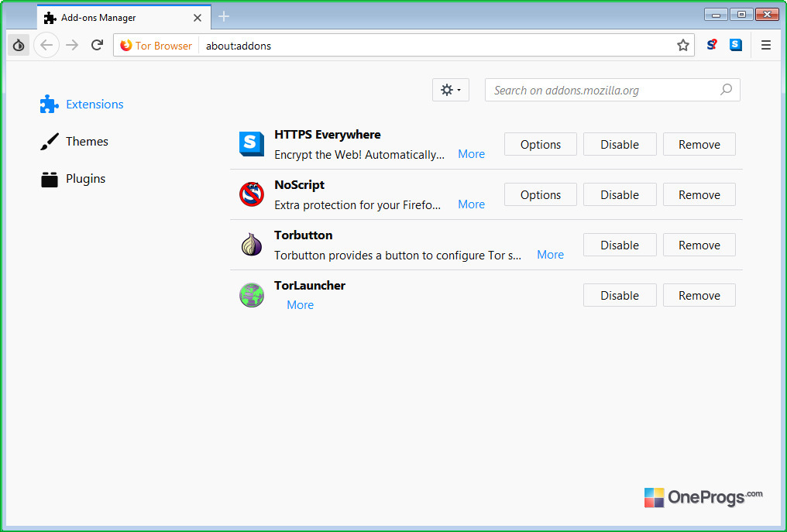The width and height of the screenshot is (787, 532).
Task: Click the forward navigation arrow
Action: (x=72, y=45)
